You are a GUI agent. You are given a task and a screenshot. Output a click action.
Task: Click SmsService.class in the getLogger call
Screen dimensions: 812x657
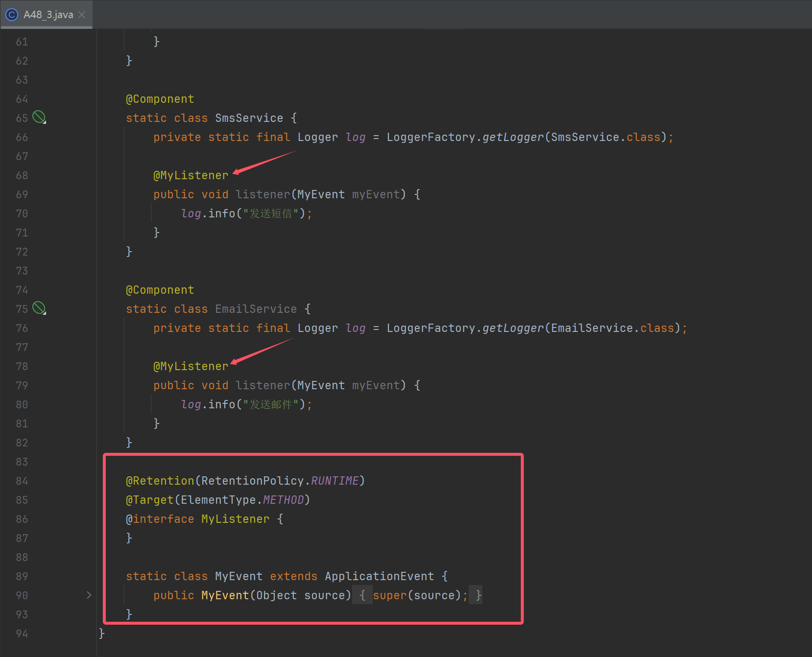coord(606,137)
